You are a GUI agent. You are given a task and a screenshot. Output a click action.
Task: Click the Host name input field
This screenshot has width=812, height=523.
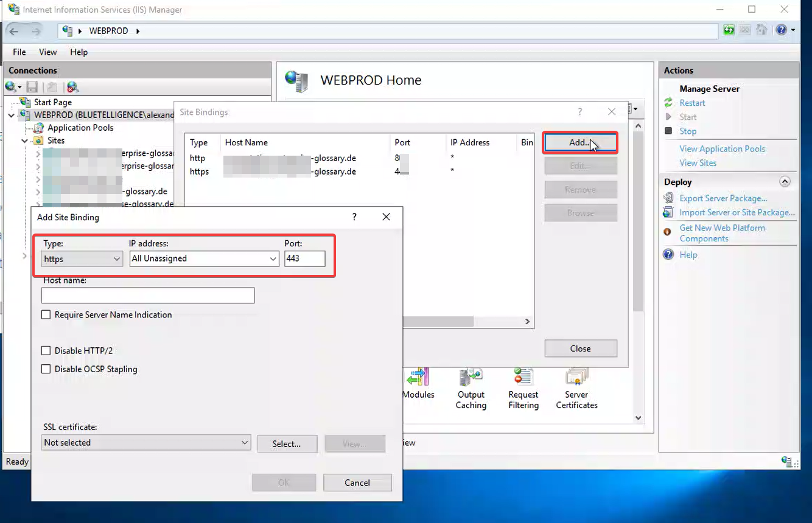147,296
